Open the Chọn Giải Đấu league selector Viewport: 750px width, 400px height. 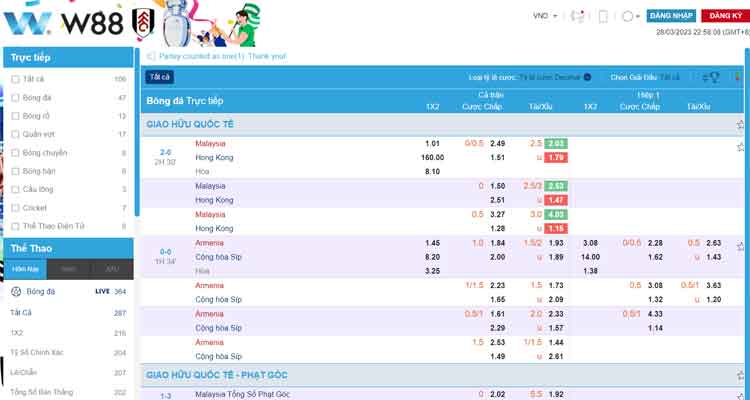point(645,77)
